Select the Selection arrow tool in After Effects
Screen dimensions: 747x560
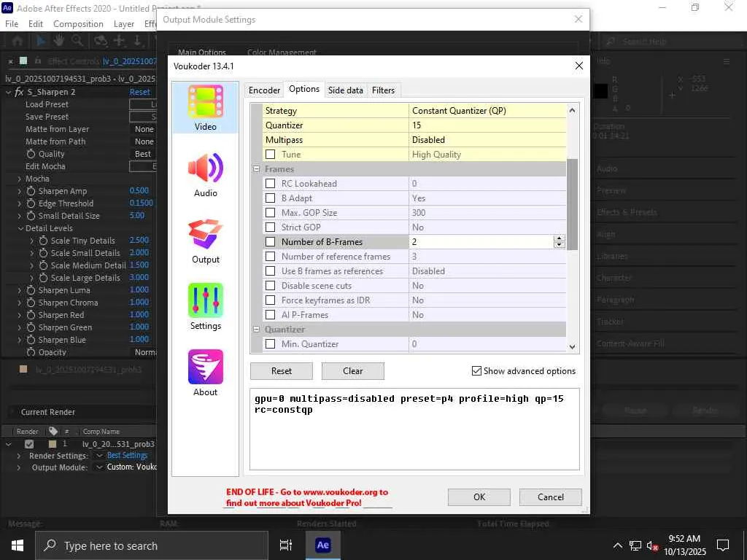pyautogui.click(x=41, y=41)
